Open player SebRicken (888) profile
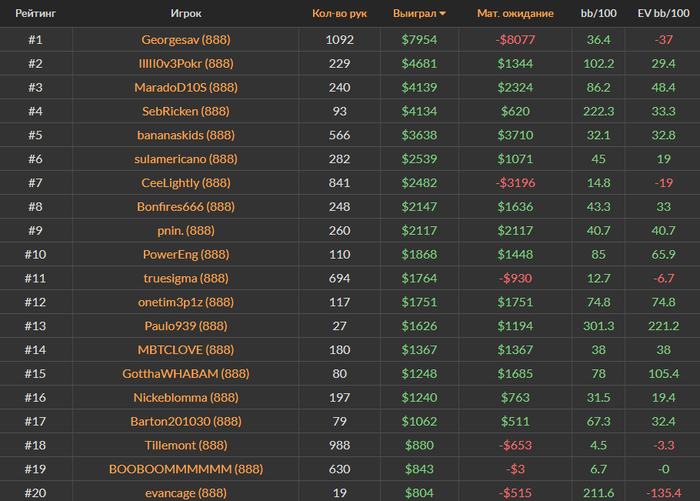Image resolution: width=700 pixels, height=501 pixels. [186, 111]
